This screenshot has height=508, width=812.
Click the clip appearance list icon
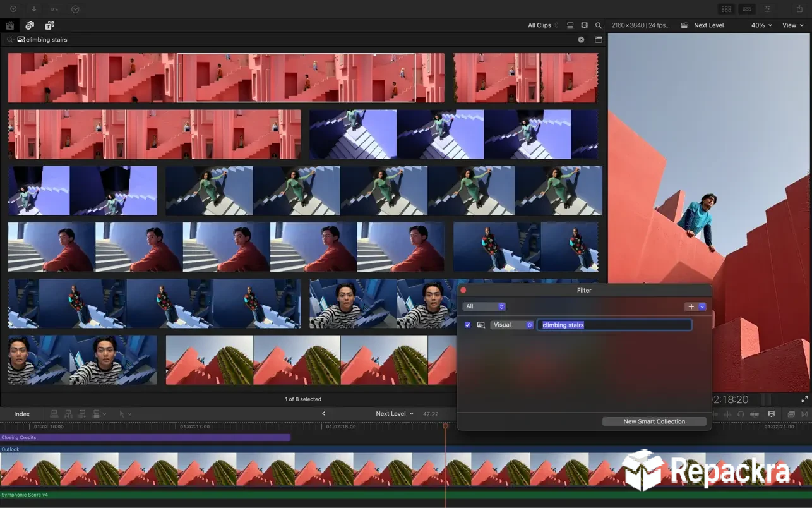pos(570,25)
